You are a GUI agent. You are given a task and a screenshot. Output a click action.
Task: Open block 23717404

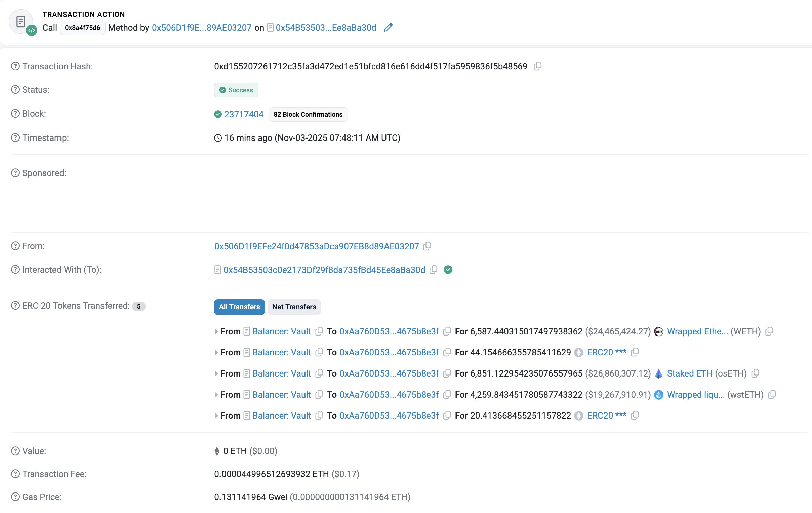tap(244, 114)
